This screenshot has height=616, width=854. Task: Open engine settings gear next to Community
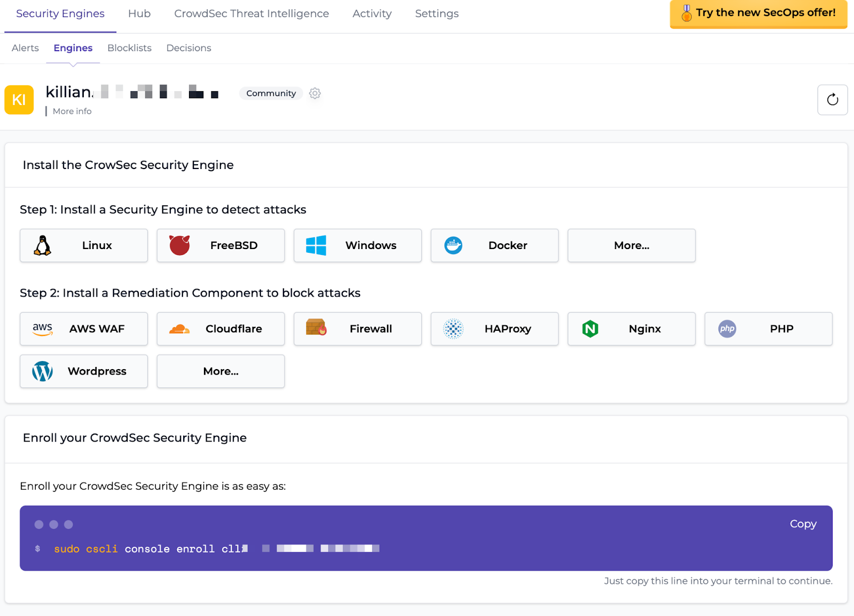tap(315, 93)
